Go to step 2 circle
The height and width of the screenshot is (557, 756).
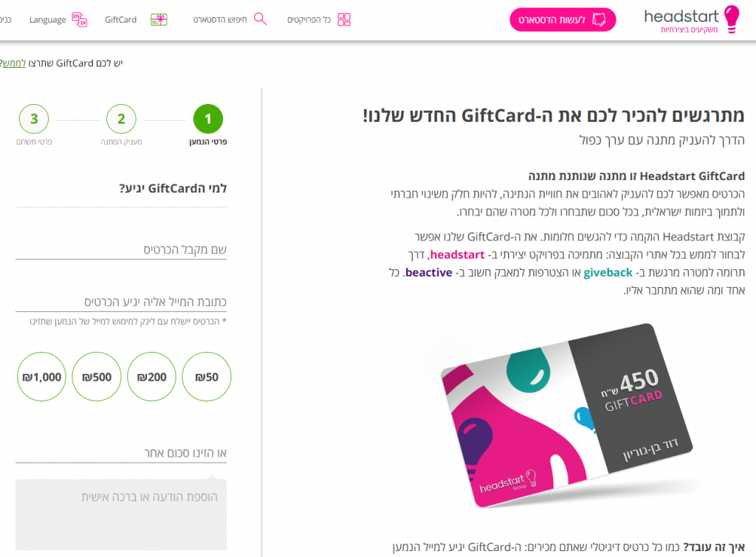coord(121,119)
